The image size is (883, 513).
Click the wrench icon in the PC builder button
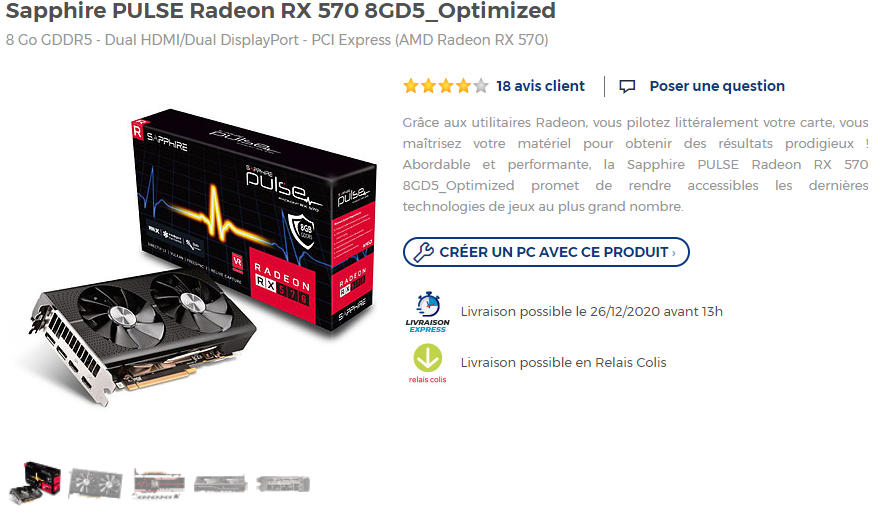423,252
